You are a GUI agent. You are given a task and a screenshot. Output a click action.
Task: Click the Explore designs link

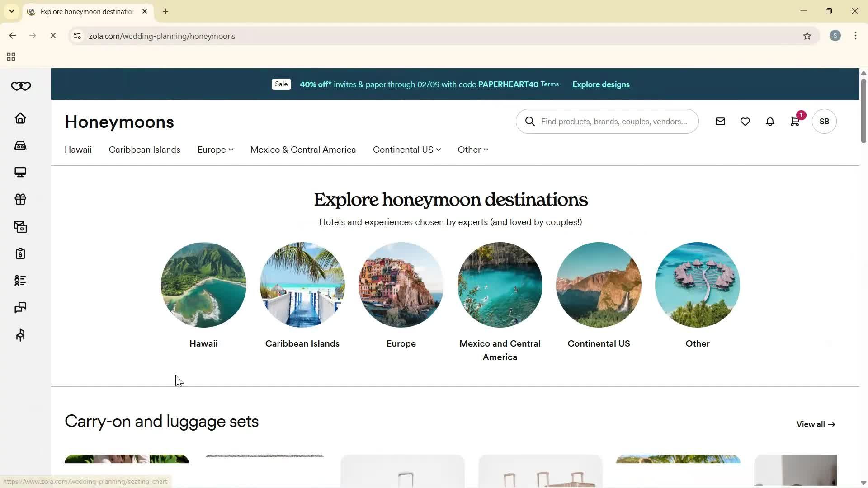600,84
